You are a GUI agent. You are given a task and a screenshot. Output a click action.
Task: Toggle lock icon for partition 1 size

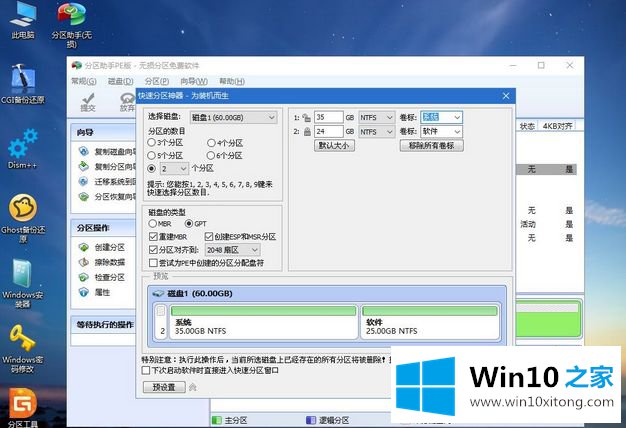tap(306, 117)
